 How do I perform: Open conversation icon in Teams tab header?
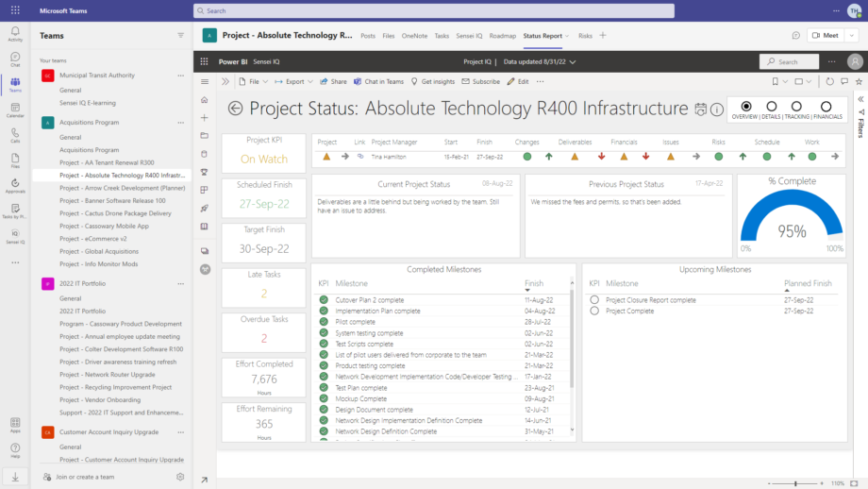795,36
